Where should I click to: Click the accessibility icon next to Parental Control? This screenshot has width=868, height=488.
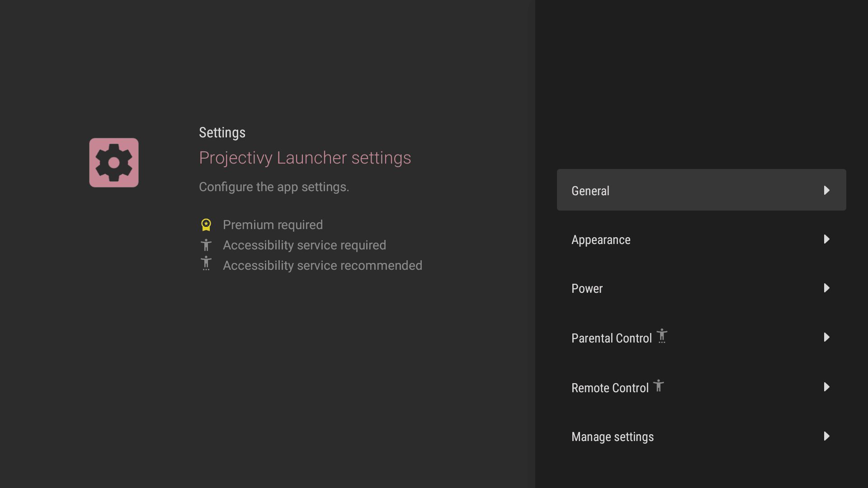(x=662, y=336)
